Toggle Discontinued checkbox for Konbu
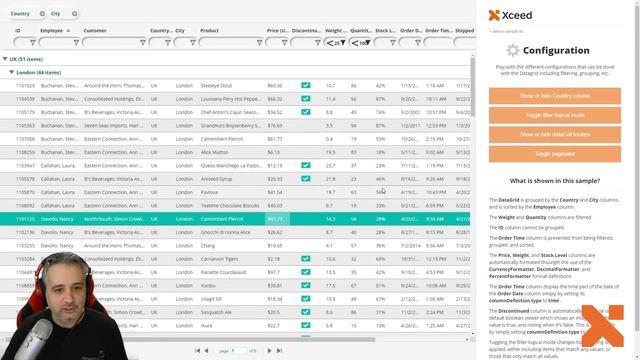The image size is (640, 360). point(306,285)
